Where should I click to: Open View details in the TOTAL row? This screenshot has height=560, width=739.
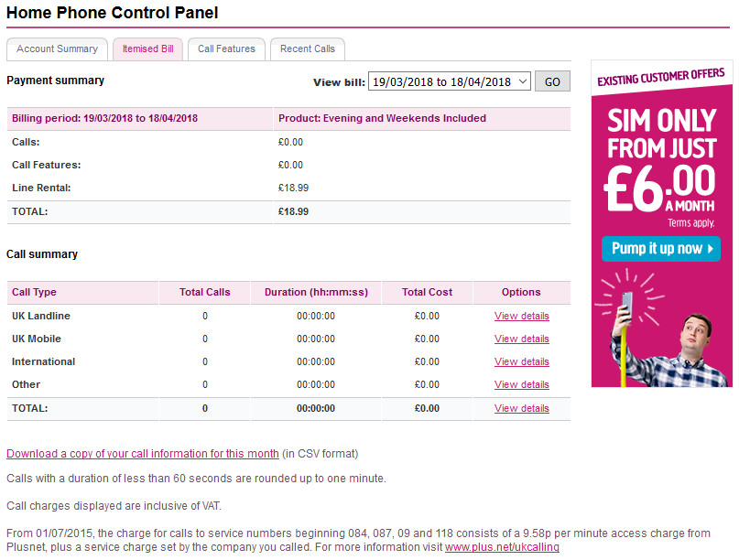(522, 409)
